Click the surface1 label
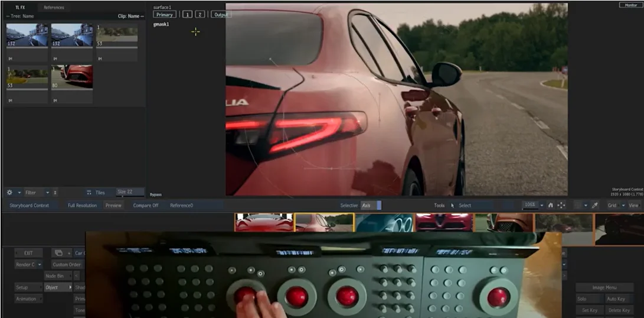This screenshot has width=644, height=318. 162,8
